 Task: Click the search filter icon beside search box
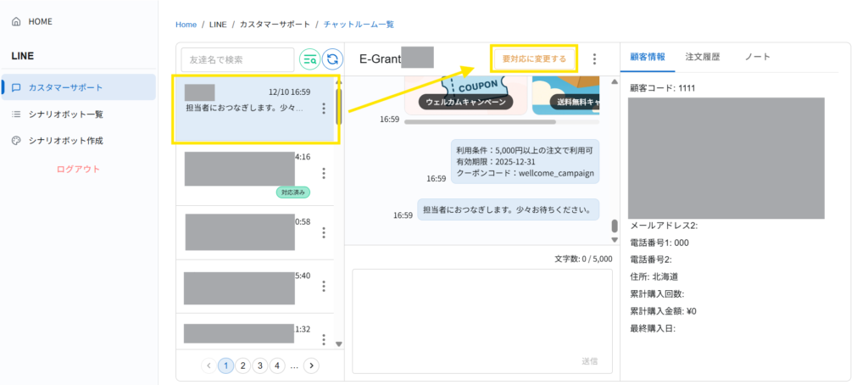pyautogui.click(x=310, y=59)
